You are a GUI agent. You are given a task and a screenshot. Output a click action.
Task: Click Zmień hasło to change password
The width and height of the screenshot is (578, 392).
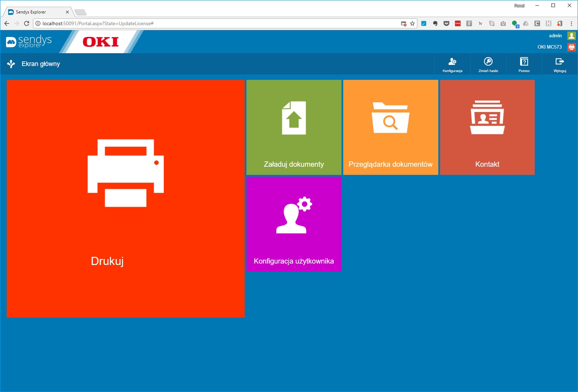[x=488, y=64]
